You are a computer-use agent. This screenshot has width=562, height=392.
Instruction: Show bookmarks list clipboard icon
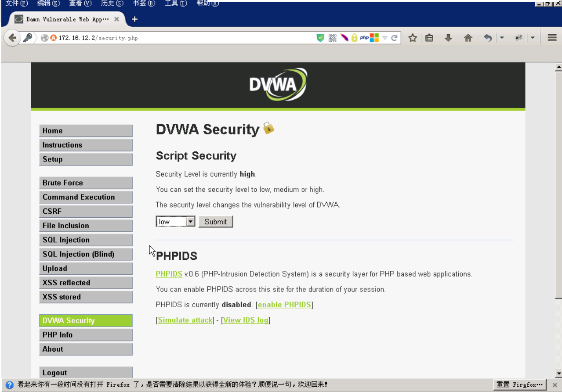429,38
